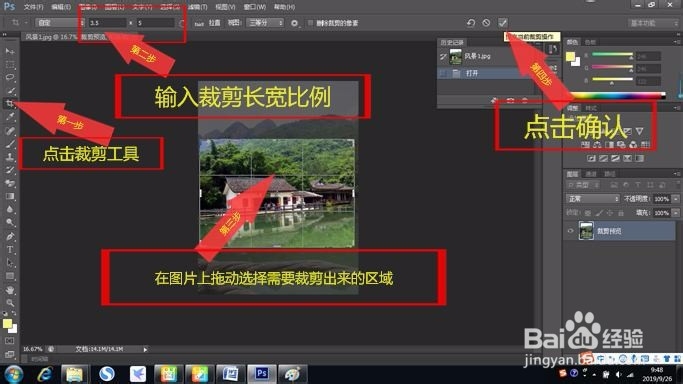Select the Zoom tool

[x=10, y=303]
